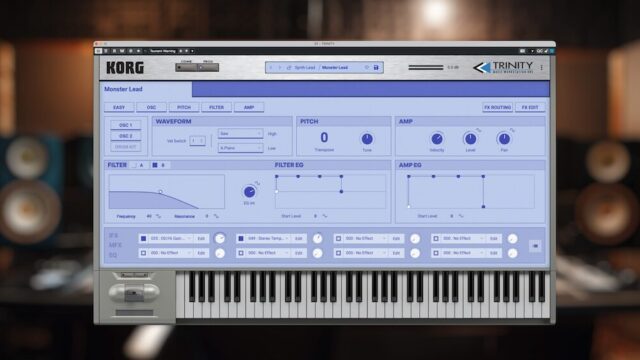Click the joystick controller left of the keyboard

point(134,293)
